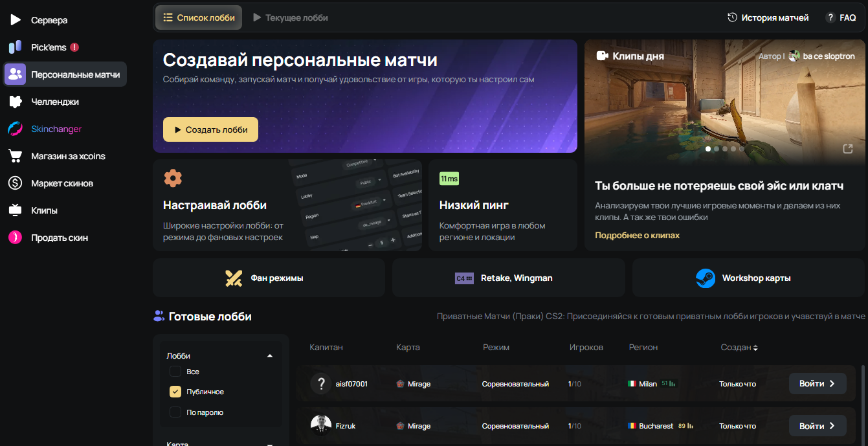Click the Mirage map in Fizruk's row

pyautogui.click(x=414, y=426)
